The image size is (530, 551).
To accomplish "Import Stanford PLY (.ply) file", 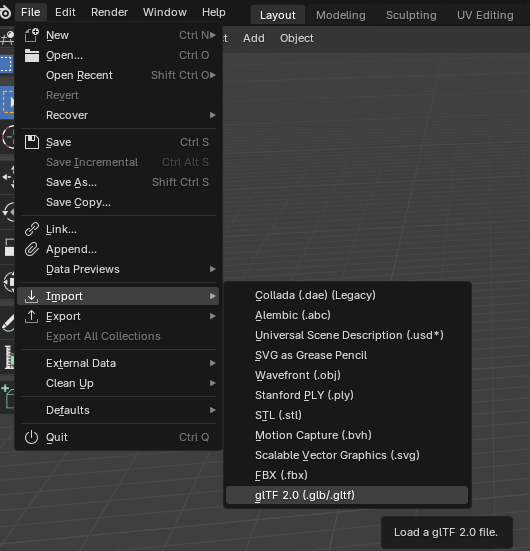I will click(347, 395).
